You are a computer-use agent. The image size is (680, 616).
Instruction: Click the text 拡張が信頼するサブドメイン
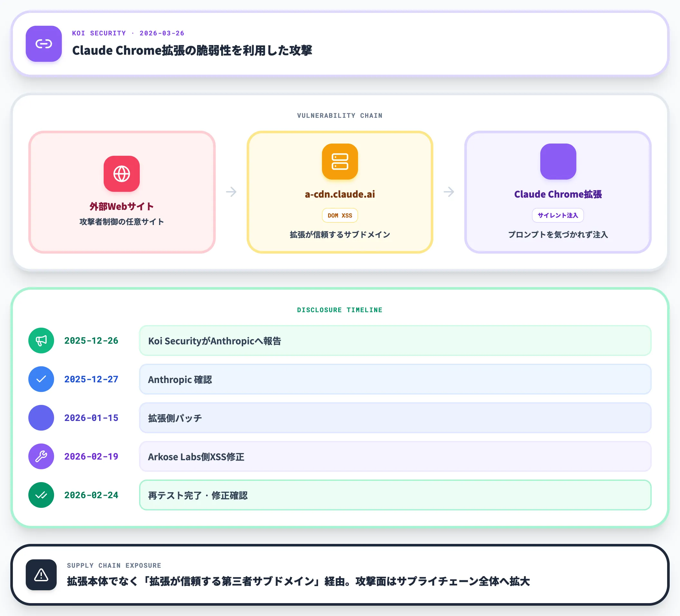pos(340,235)
